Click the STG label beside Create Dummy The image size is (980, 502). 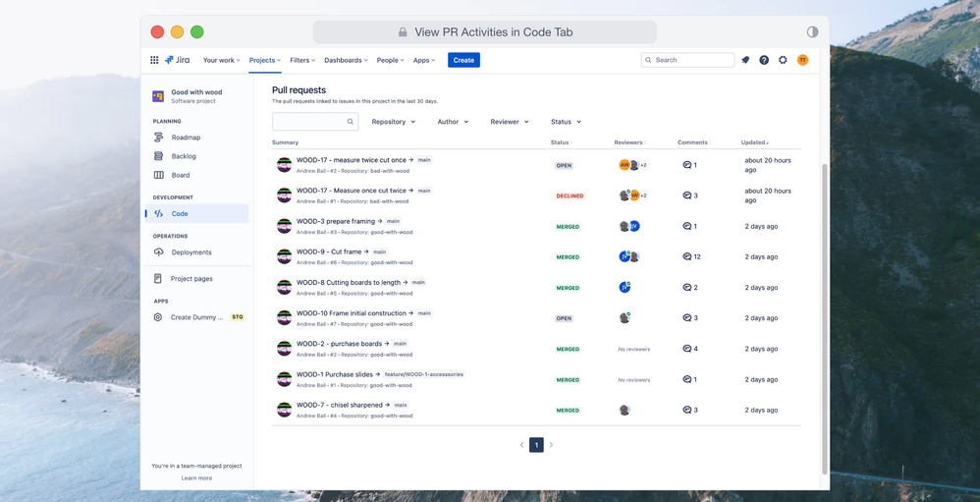(x=238, y=317)
